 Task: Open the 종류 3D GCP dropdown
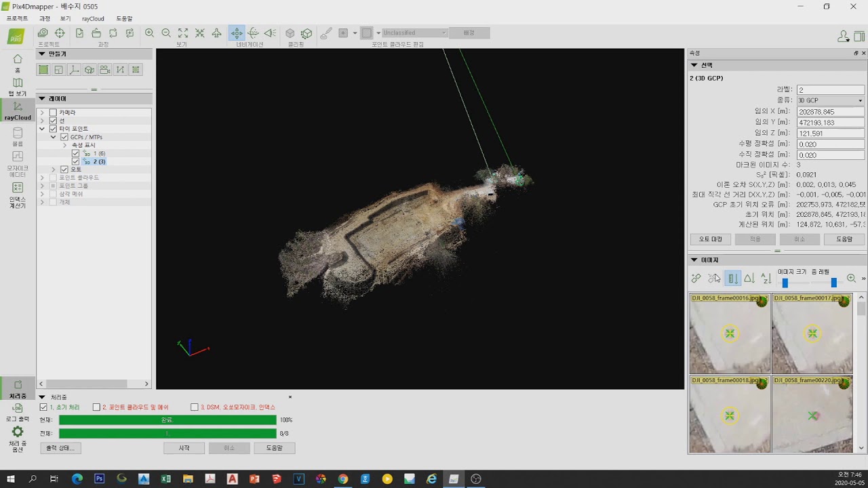click(x=830, y=100)
